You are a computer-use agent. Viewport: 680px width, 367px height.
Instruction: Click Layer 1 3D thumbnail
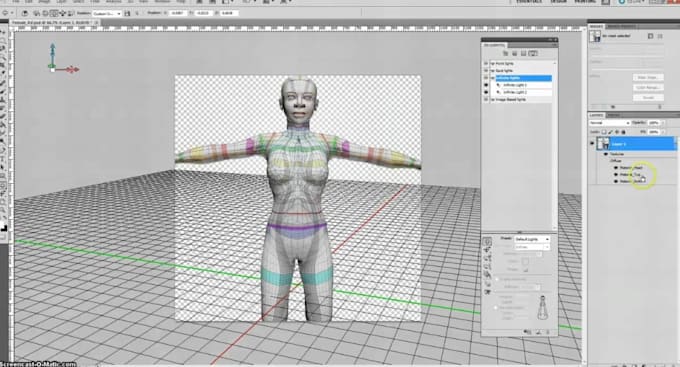(x=603, y=144)
